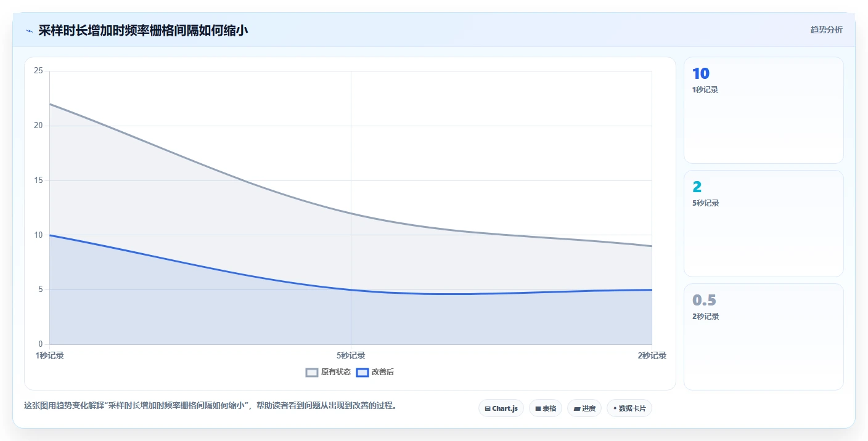Click the 5秒记录 caption in the second card
Image resolution: width=868 pixels, height=441 pixels.
[x=705, y=203]
